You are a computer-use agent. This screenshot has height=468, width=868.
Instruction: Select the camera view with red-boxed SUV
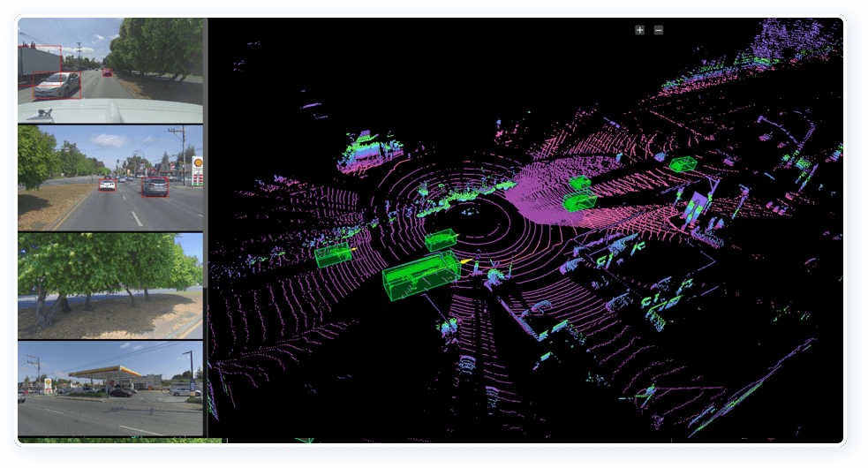(x=110, y=177)
